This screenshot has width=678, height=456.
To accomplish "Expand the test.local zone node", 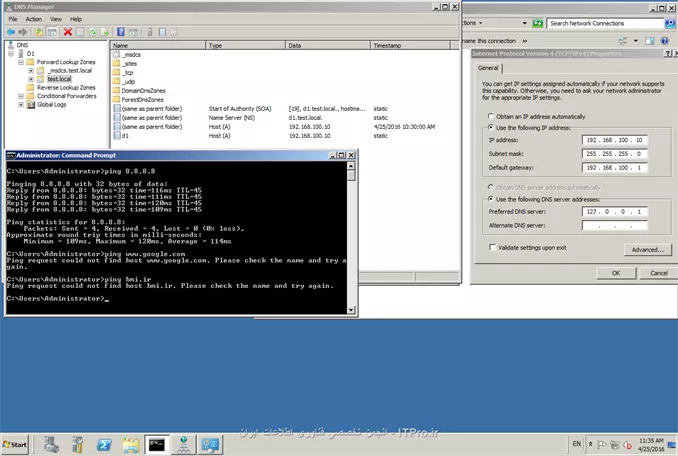I will [x=31, y=79].
